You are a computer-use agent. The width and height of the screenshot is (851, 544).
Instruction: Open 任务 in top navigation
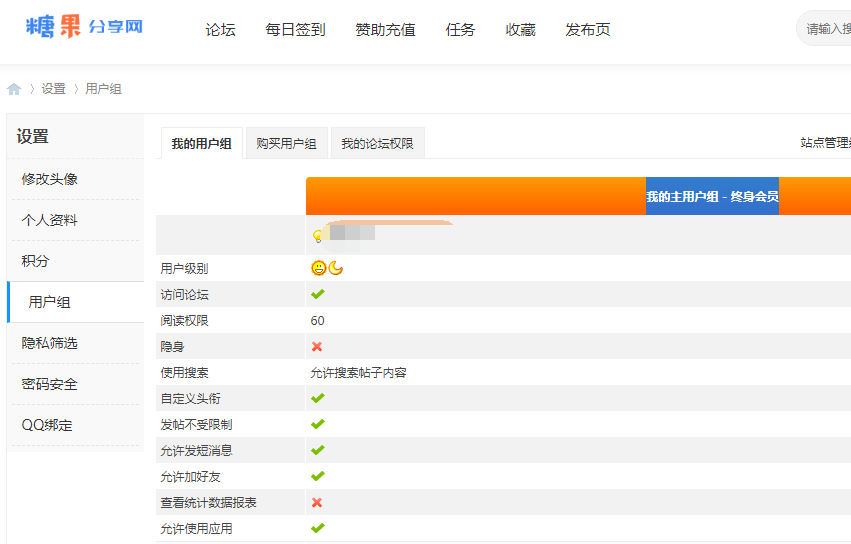pos(460,30)
